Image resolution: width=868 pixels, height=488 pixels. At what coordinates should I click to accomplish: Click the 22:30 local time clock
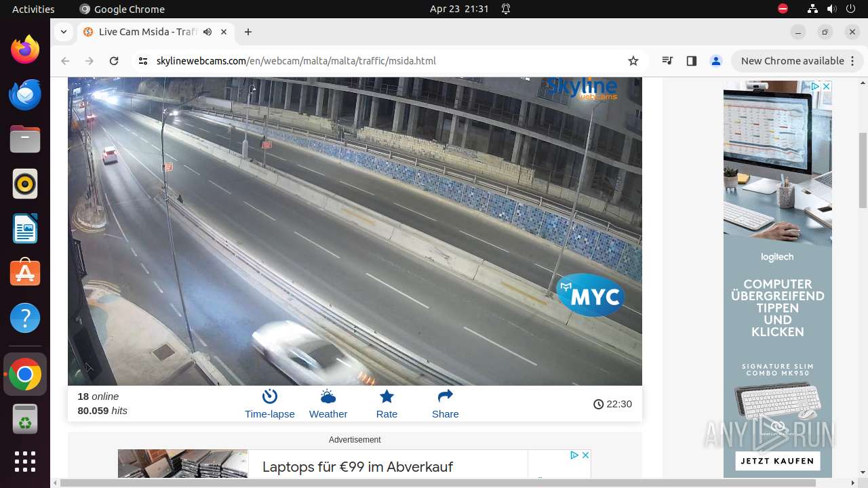coord(612,404)
